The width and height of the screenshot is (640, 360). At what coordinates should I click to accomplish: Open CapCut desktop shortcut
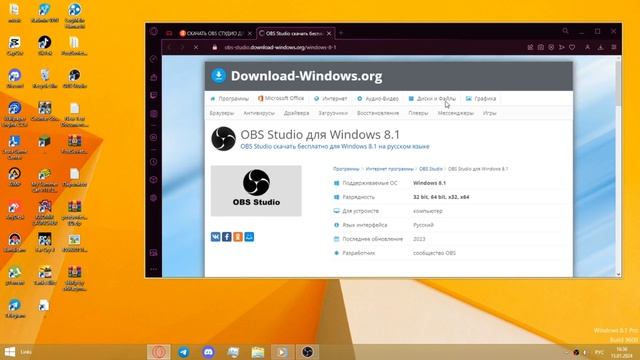coord(15,46)
